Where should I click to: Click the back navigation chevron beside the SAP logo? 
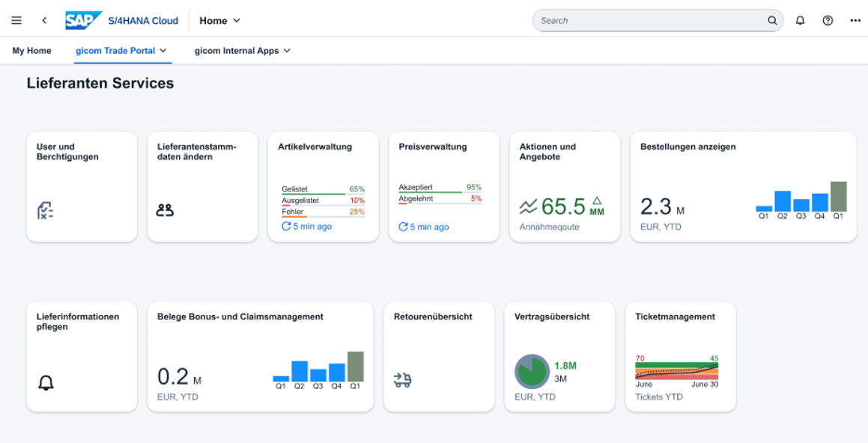pos(44,20)
